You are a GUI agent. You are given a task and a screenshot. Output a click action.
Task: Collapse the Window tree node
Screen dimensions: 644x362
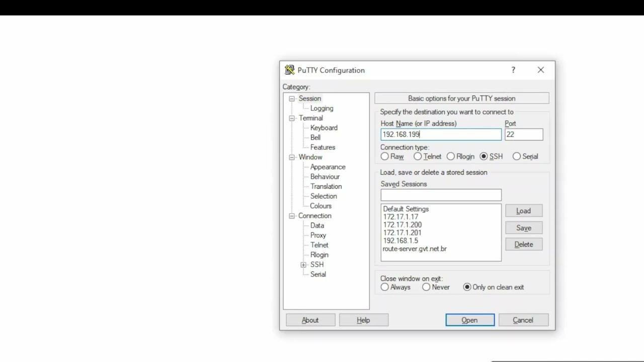coord(292,157)
